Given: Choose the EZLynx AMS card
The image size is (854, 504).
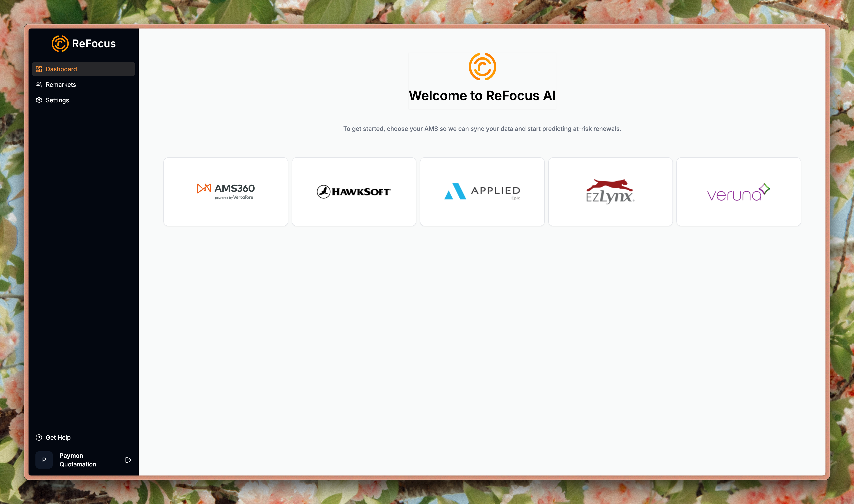Looking at the screenshot, I should (x=610, y=192).
